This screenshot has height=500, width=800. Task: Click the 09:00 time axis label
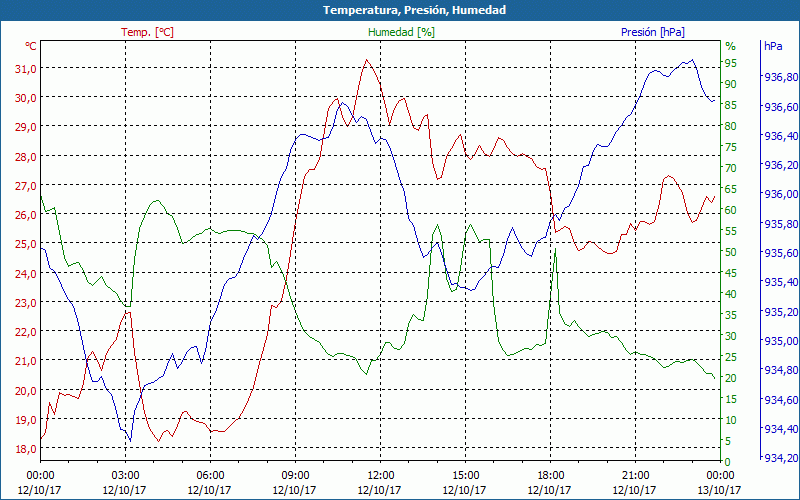[x=295, y=476]
